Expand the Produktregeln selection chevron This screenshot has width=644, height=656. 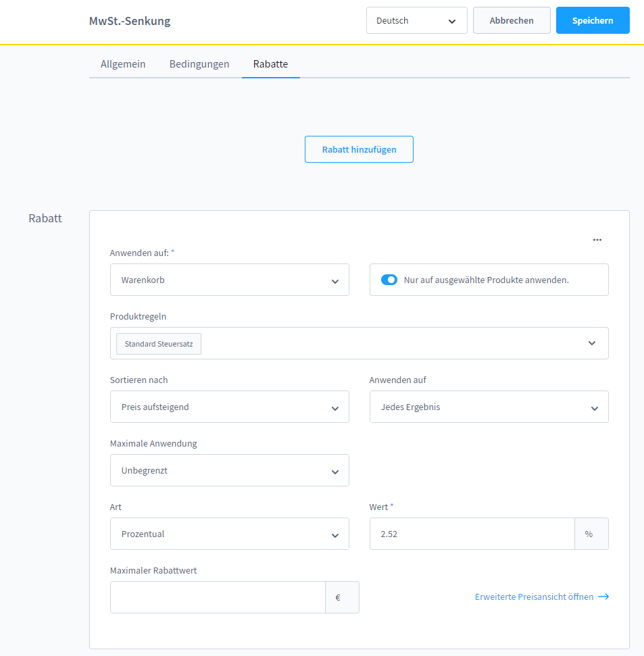592,343
